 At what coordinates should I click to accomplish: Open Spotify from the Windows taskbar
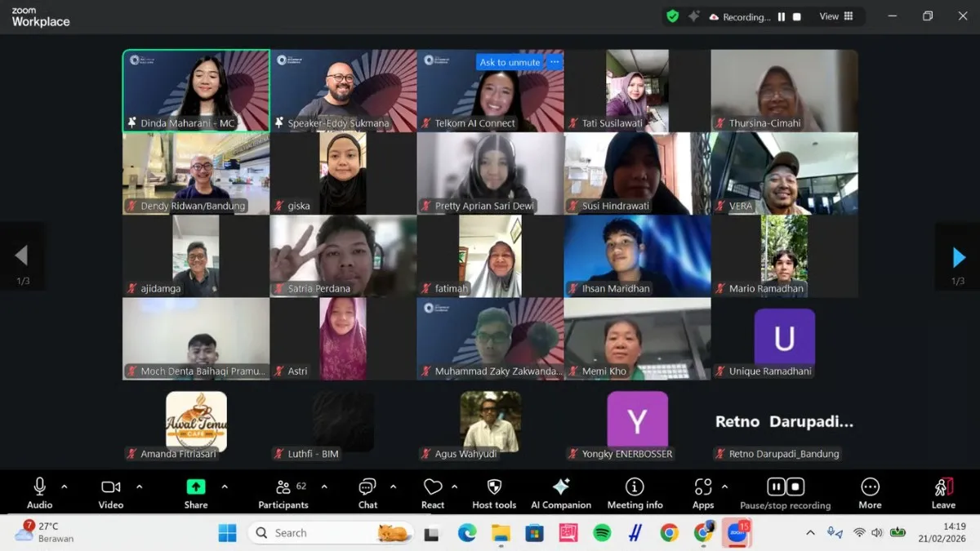(x=602, y=533)
